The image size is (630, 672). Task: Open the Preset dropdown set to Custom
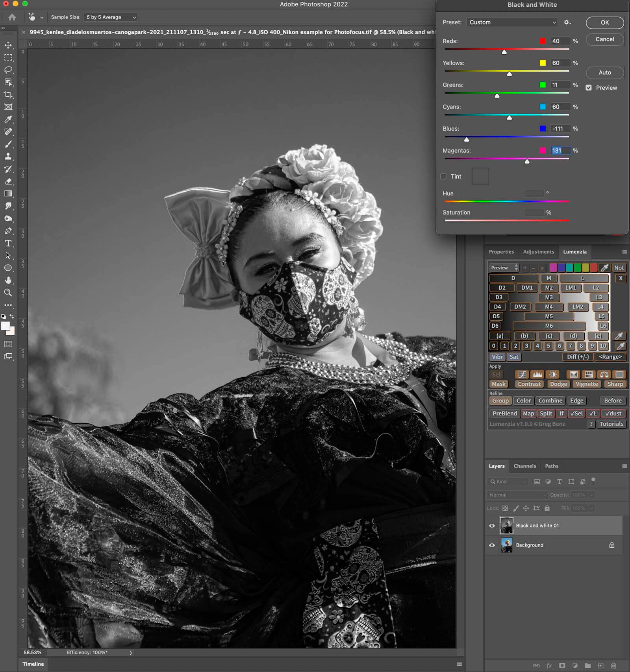point(512,22)
